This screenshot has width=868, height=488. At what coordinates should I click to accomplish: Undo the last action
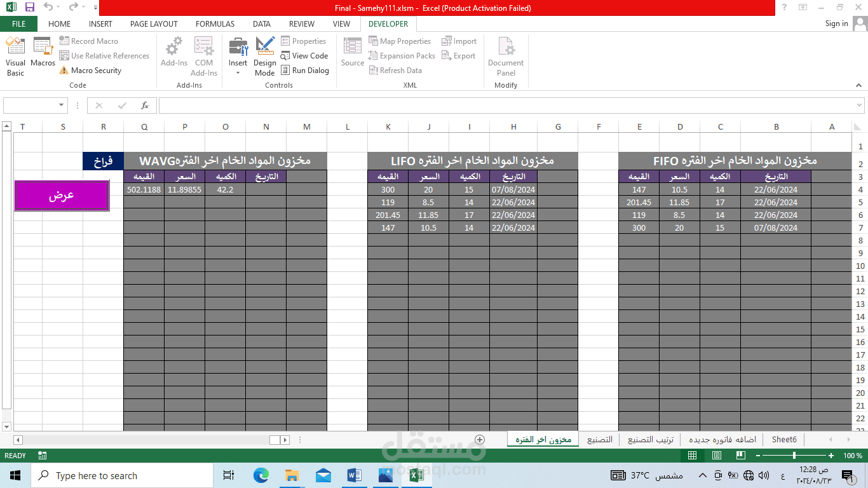48,8
